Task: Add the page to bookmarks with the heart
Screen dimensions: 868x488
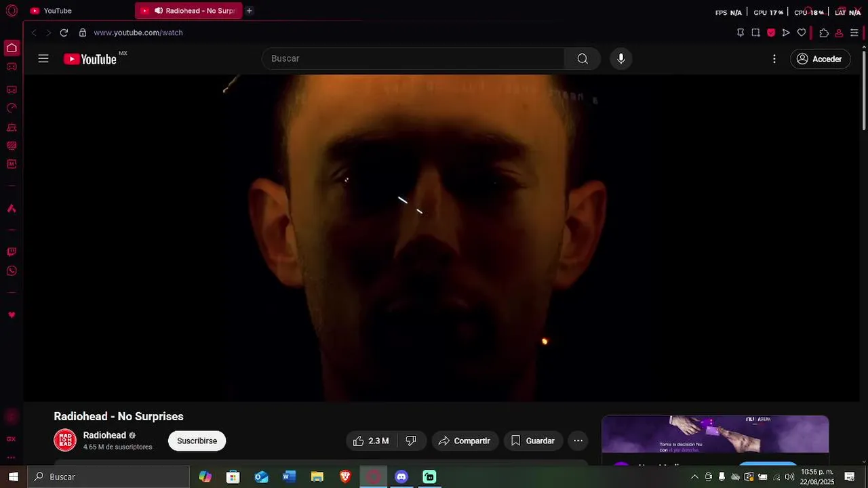Action: [802, 33]
